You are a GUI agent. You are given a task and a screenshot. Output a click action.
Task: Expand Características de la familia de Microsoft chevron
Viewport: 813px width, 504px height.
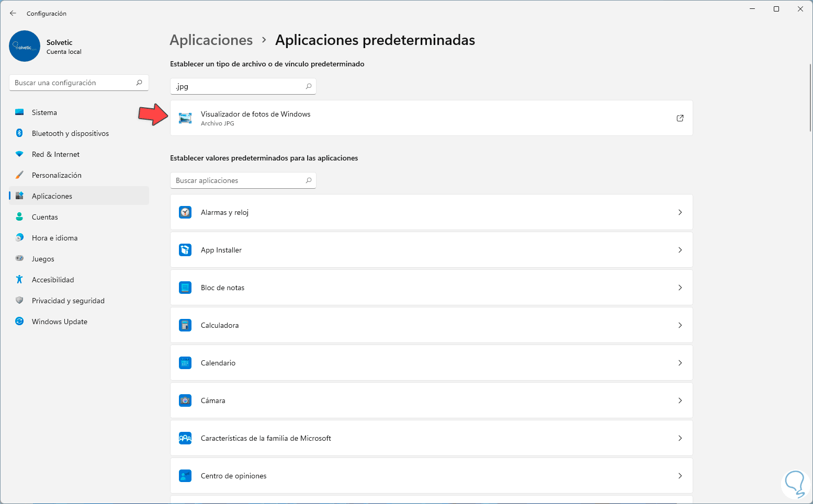click(x=680, y=438)
